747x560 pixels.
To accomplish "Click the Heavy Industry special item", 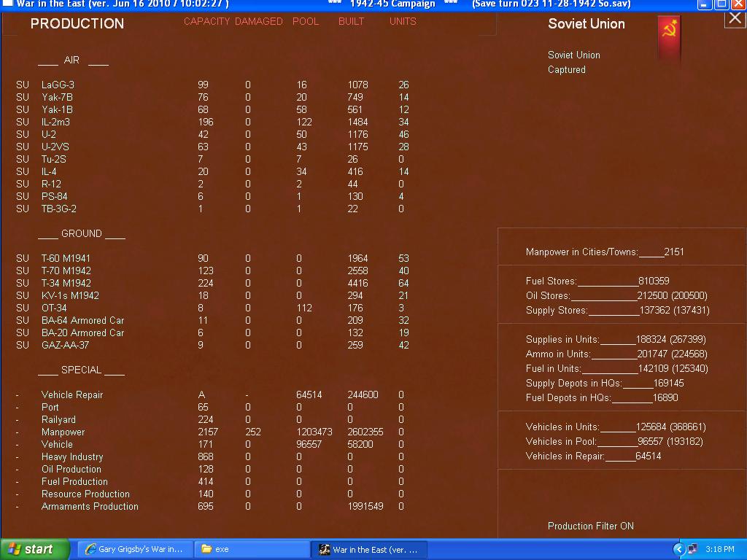I will [72, 456].
